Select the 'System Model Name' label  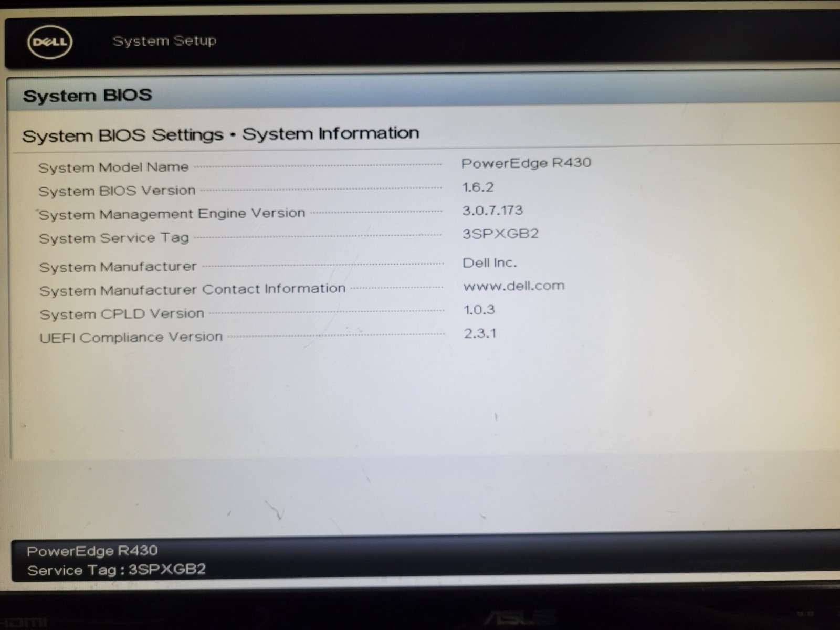(x=113, y=167)
